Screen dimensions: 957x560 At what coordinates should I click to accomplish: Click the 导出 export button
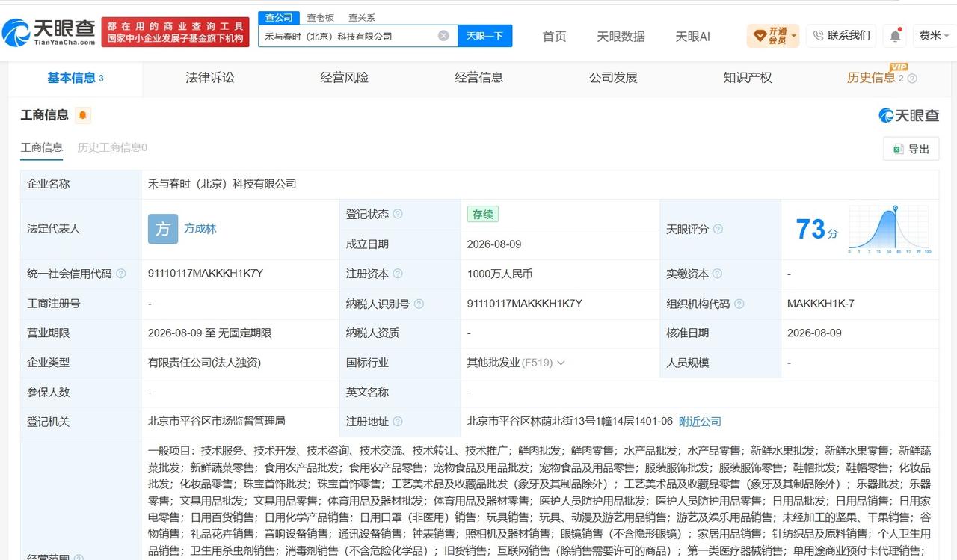911,149
